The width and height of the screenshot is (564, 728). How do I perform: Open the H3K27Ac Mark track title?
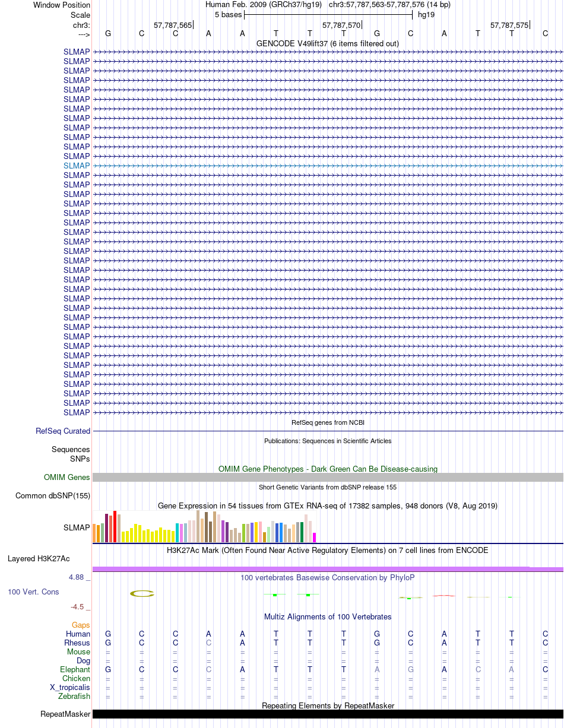[328, 550]
